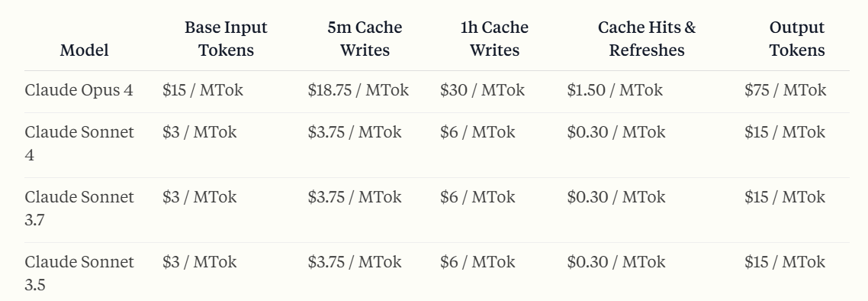Click the Base Input Tokens column header
Image resolution: width=868 pixels, height=301 pixels.
pos(226,39)
